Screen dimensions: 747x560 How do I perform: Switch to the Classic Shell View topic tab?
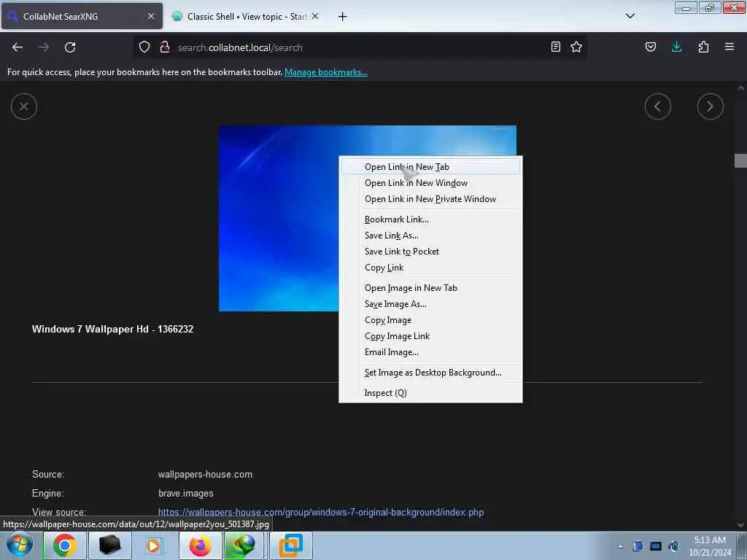tap(245, 16)
